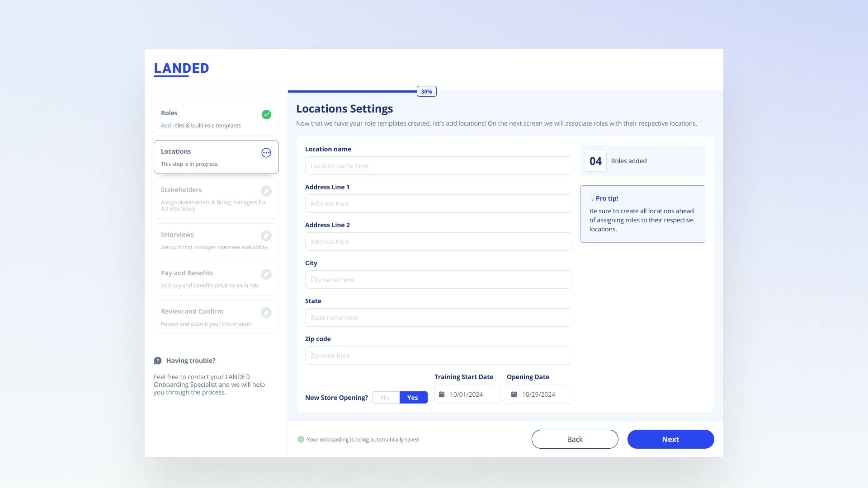Click the Interviews pending status icon
The image size is (868, 488).
click(x=266, y=235)
